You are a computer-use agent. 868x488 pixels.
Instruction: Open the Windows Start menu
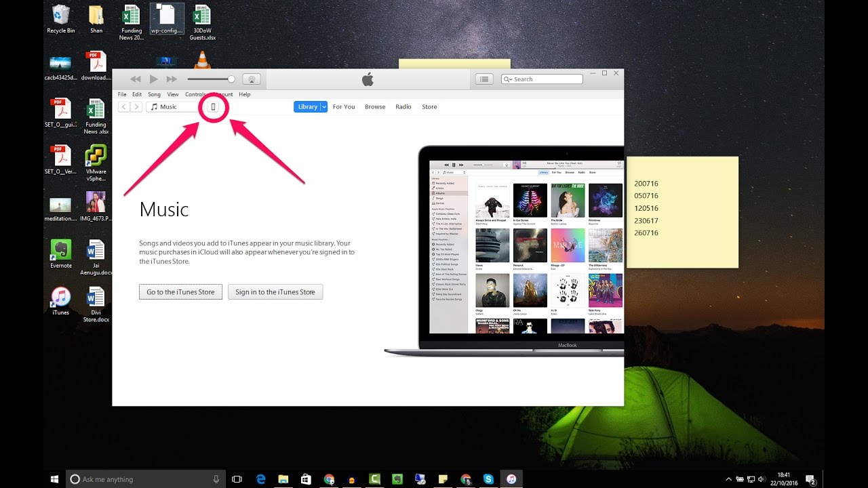pos(54,479)
